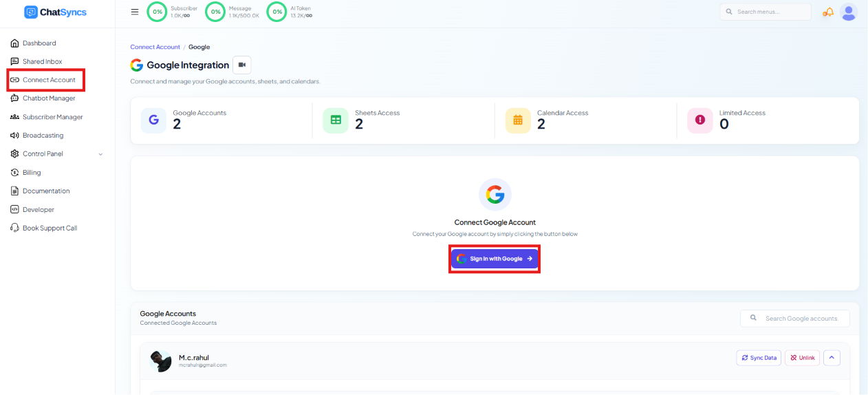Viewport: 868px width, 395px height.
Task: Click the Control Panel gear icon
Action: click(x=14, y=154)
